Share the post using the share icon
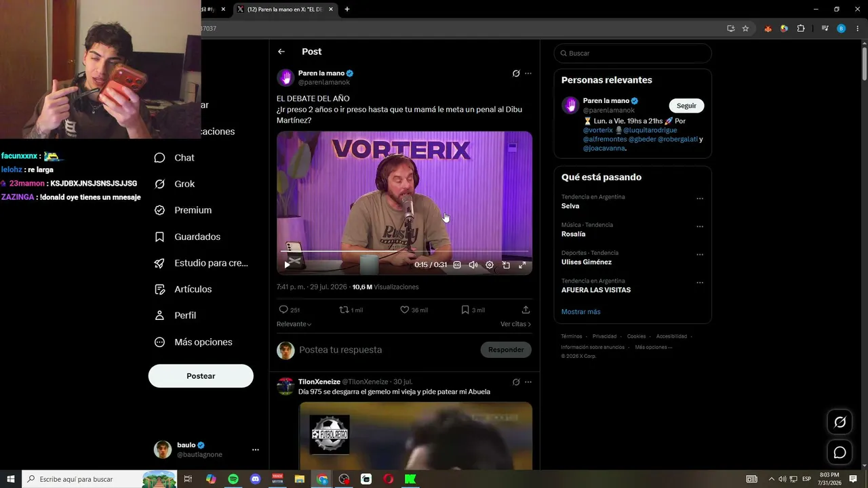Image resolution: width=868 pixels, height=488 pixels. 526,310
